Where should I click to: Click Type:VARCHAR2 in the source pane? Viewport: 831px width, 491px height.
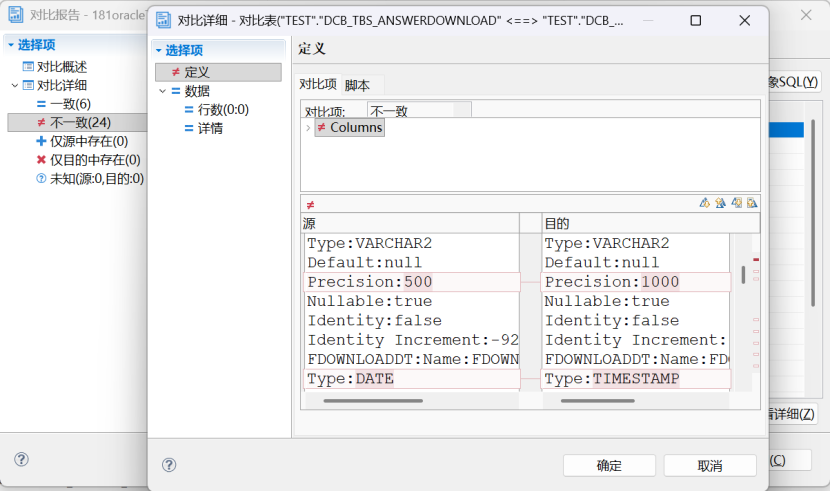(x=370, y=243)
